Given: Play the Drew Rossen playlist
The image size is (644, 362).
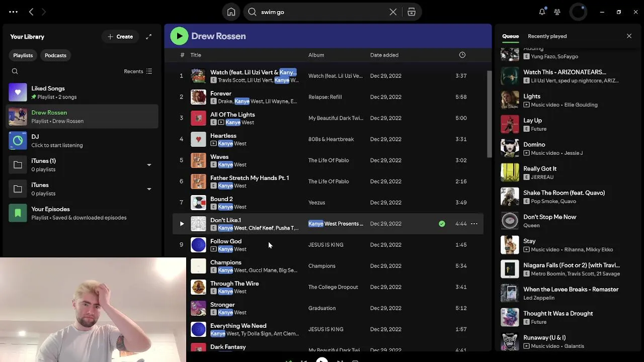Looking at the screenshot, I should tap(179, 36).
